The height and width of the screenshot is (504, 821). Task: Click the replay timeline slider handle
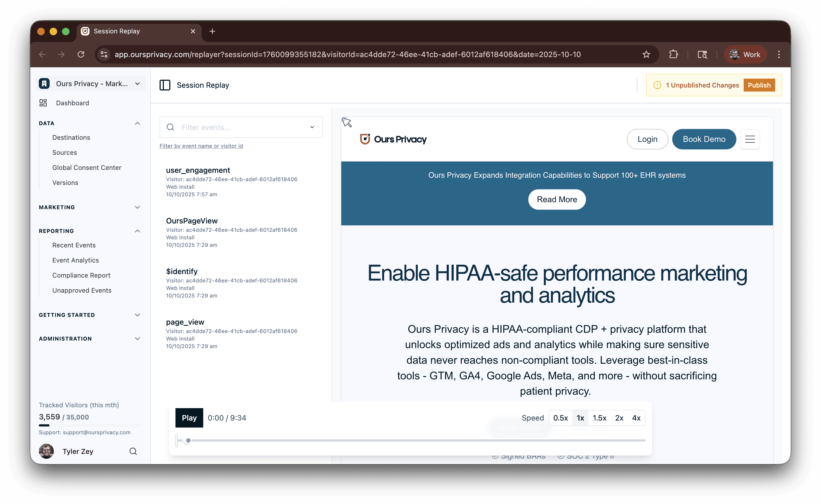click(x=188, y=441)
